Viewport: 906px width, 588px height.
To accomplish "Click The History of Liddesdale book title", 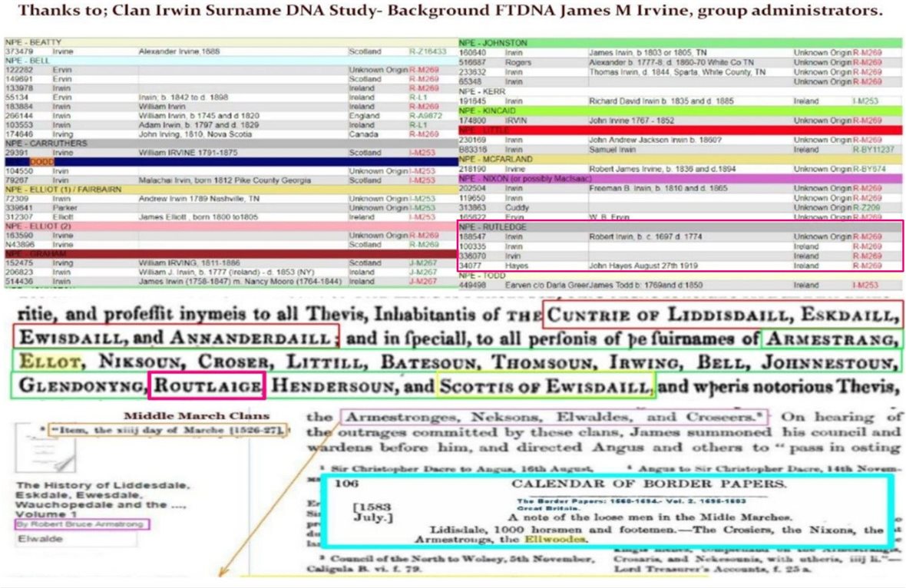I will [92, 495].
